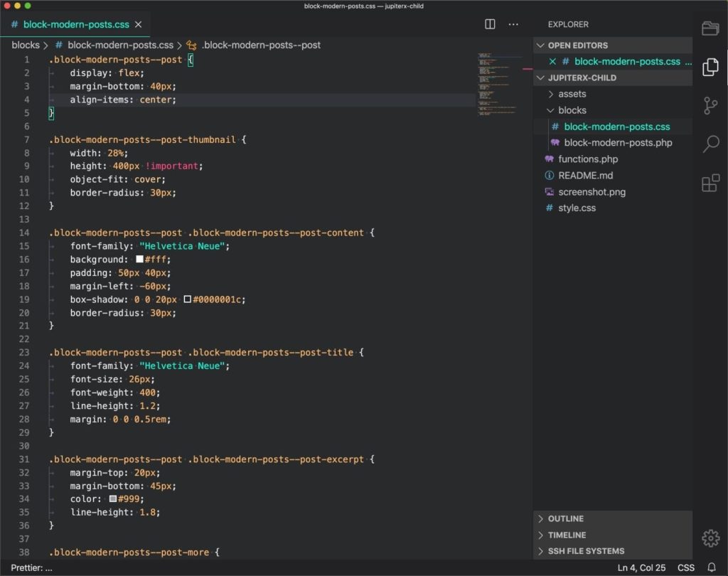
Task: Click the Split Editor icon
Action: pyautogui.click(x=490, y=24)
